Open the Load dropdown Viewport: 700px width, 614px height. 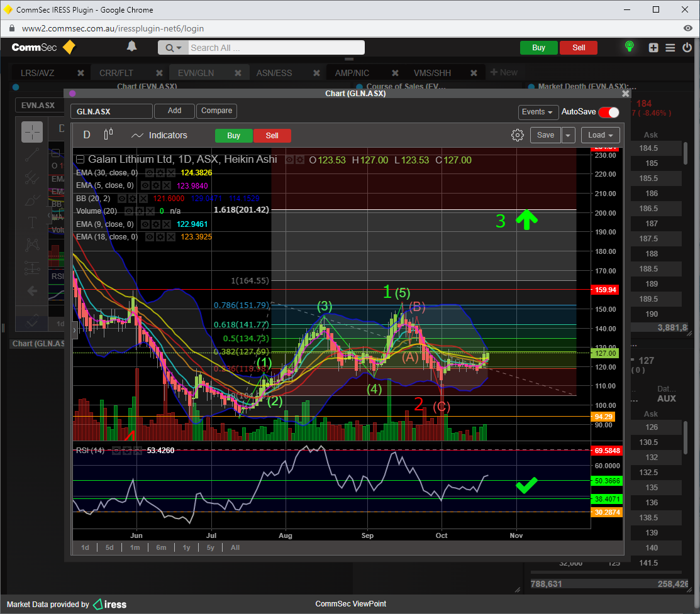tap(601, 135)
